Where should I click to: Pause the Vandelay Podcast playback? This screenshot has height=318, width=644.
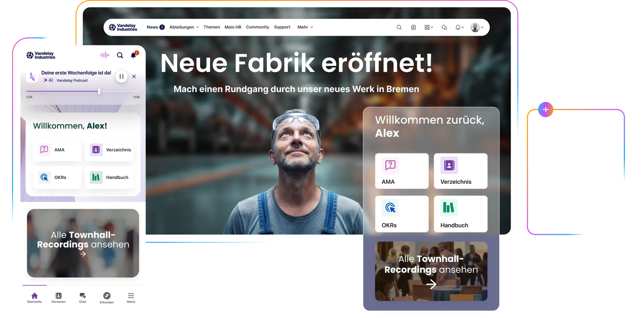(121, 76)
